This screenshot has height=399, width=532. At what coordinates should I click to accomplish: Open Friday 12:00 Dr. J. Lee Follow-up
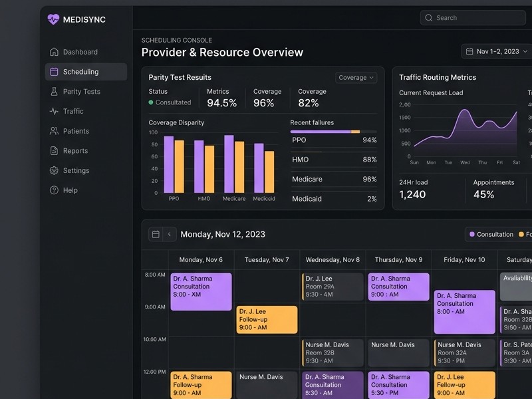pos(464,385)
